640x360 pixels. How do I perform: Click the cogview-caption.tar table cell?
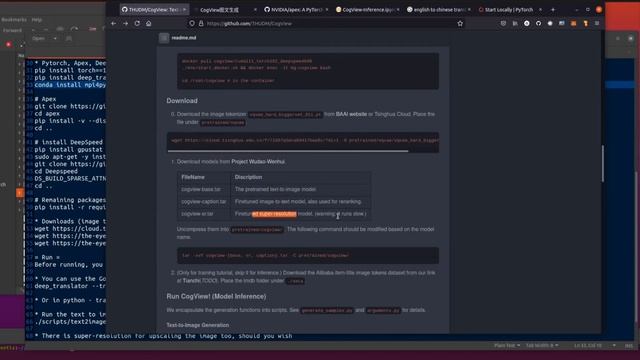point(204,202)
